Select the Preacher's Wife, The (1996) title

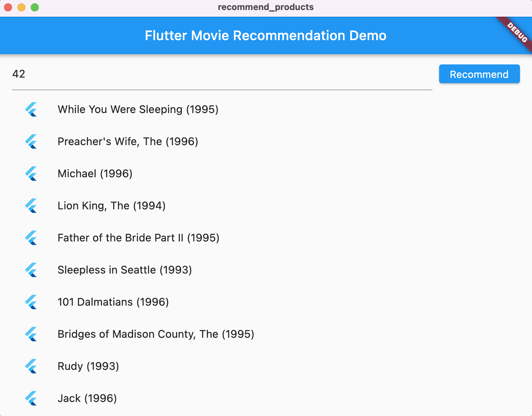click(128, 141)
